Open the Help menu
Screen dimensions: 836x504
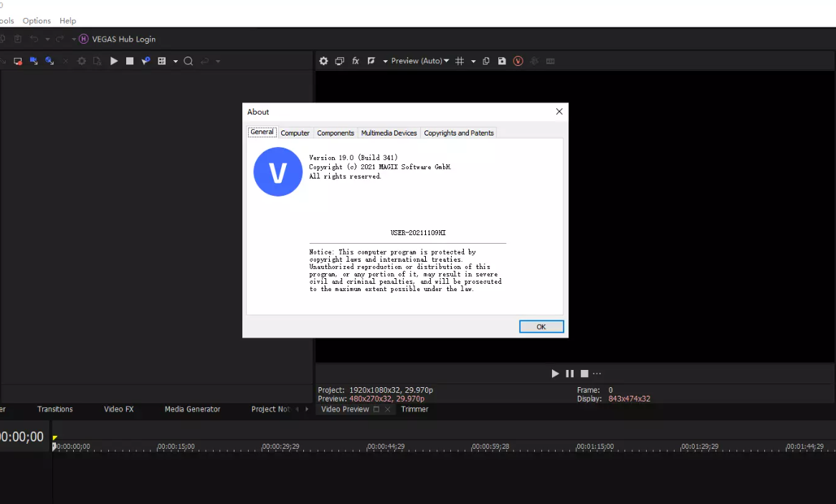pyautogui.click(x=67, y=21)
